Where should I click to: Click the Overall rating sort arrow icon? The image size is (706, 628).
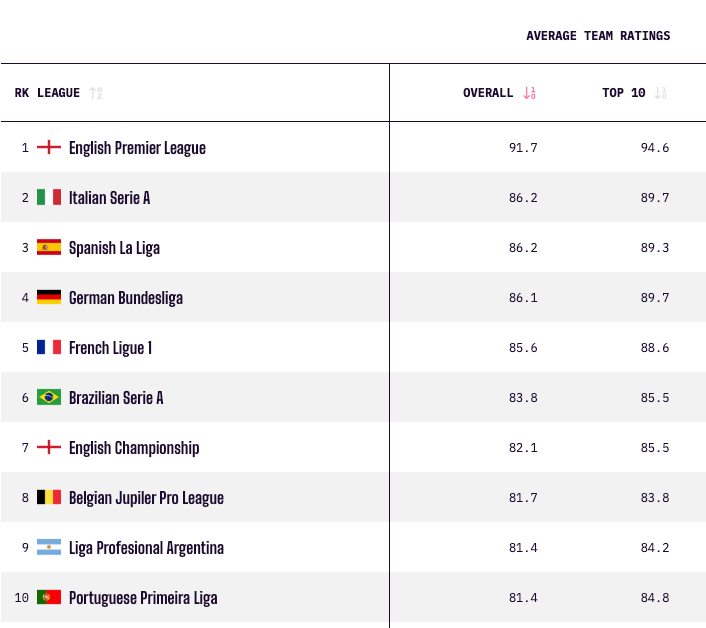coord(529,93)
